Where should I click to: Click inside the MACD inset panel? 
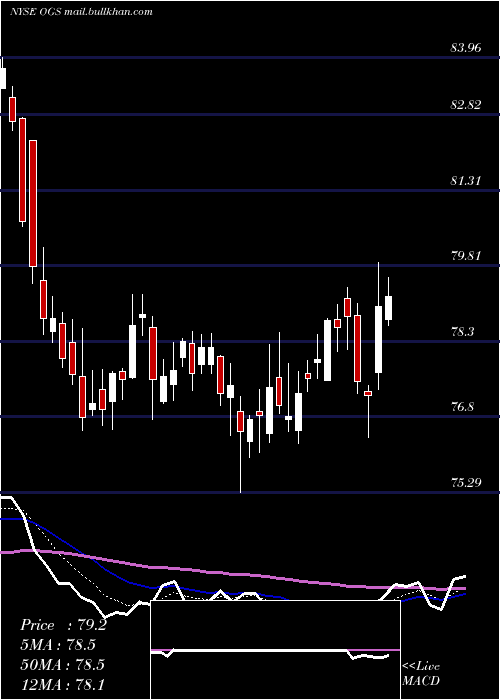coord(275,650)
